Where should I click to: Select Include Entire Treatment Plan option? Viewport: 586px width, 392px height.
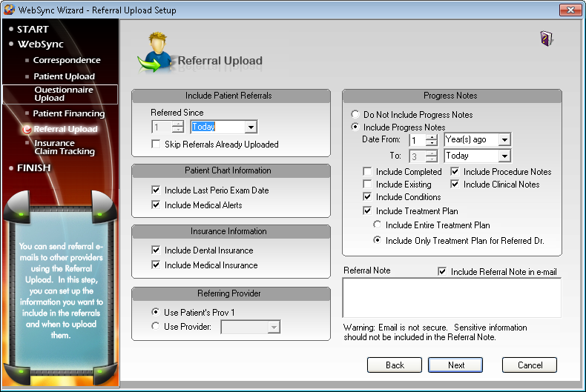[378, 225]
